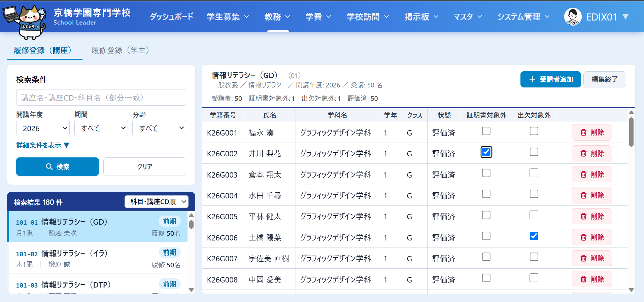The height and width of the screenshot is (302, 644).
Task: Open the 掲示板 menu
Action: click(421, 17)
